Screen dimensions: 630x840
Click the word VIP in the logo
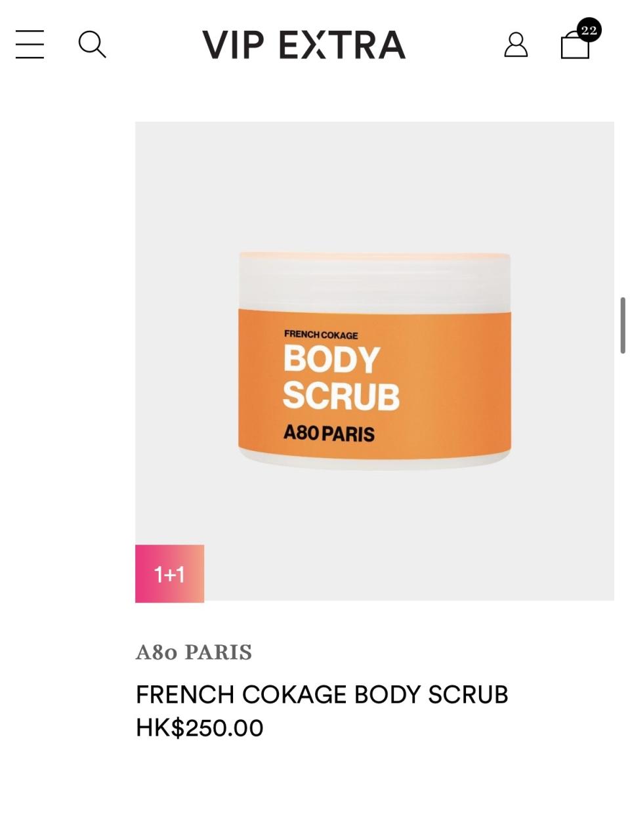pos(233,45)
